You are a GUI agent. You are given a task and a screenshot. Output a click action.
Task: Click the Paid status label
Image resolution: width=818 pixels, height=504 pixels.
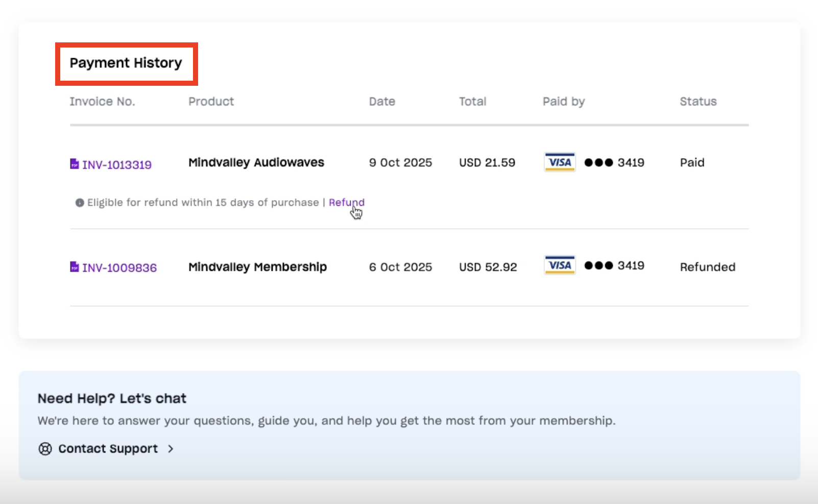point(692,162)
